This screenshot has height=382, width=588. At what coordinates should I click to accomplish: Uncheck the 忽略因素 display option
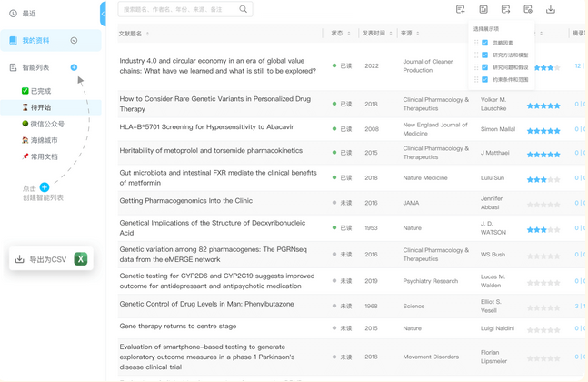pyautogui.click(x=485, y=43)
